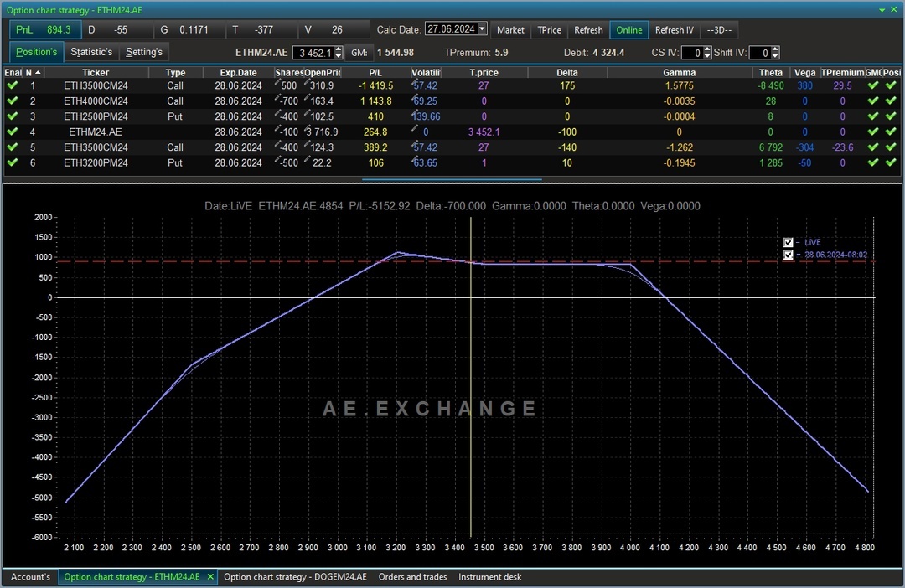The image size is (905, 588).
Task: Edit volatility pencil beside 139.66
Action: tap(415, 114)
